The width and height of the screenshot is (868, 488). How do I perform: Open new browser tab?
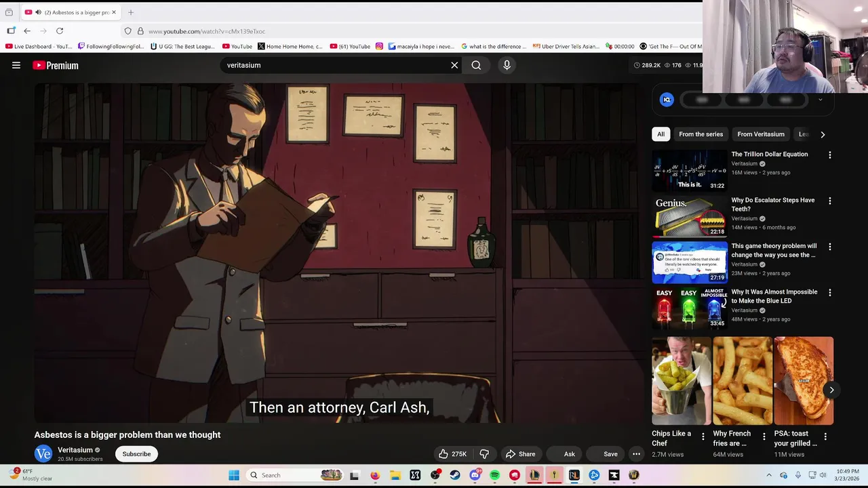[x=131, y=12]
